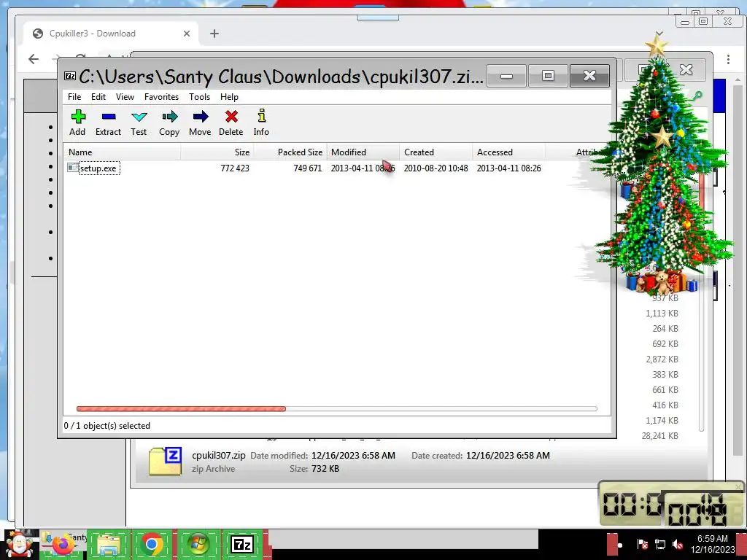Click the digital timer gadget
Image resolution: width=747 pixels, height=560 pixels.
[671, 504]
